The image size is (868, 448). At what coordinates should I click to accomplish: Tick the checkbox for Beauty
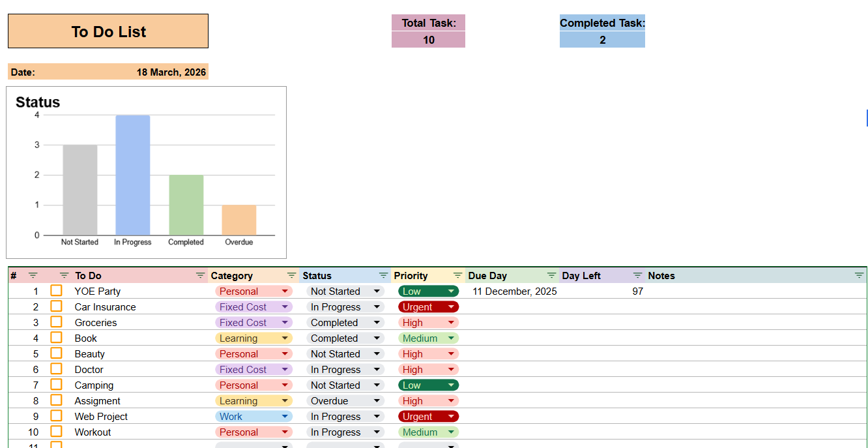tap(57, 353)
